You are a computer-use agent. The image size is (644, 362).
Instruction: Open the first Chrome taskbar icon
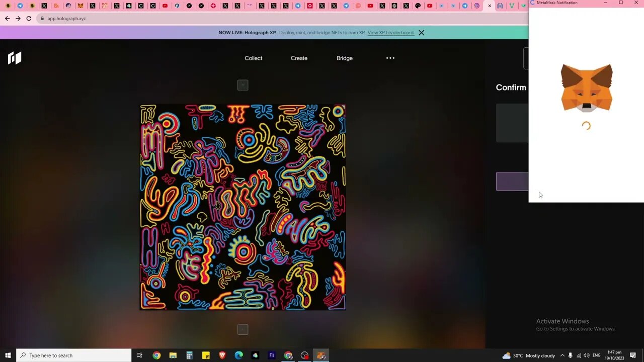(156, 355)
